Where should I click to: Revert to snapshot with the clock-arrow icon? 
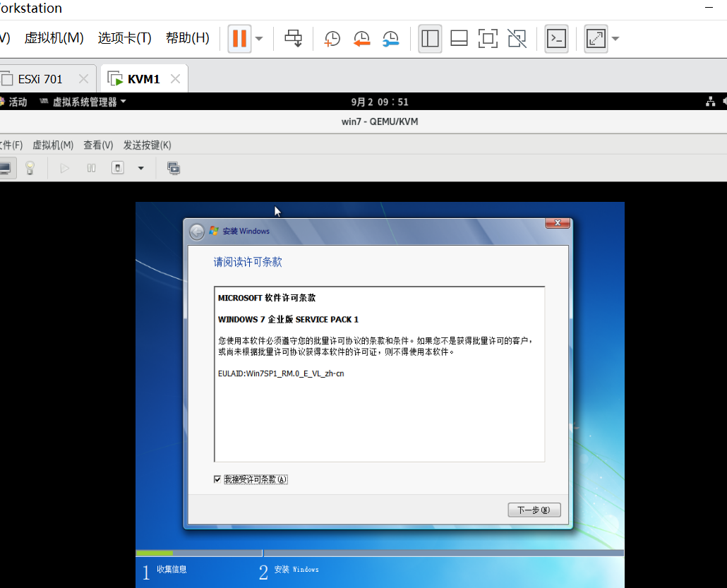(x=361, y=39)
